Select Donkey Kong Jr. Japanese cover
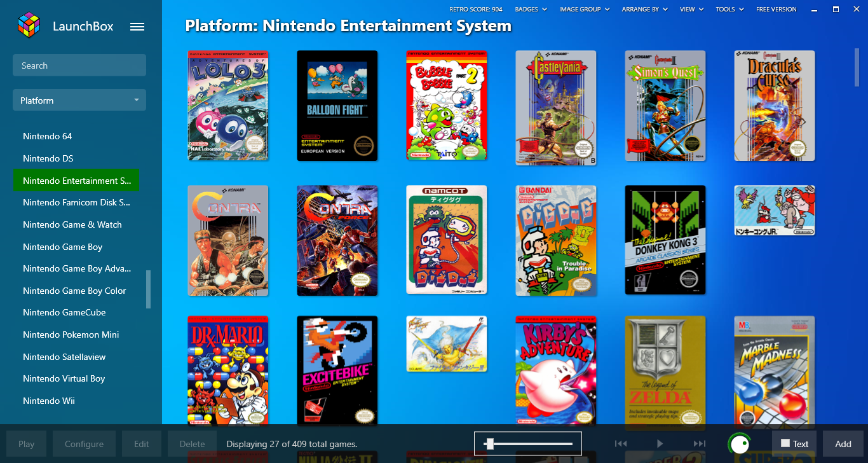The width and height of the screenshot is (868, 463). coord(775,211)
